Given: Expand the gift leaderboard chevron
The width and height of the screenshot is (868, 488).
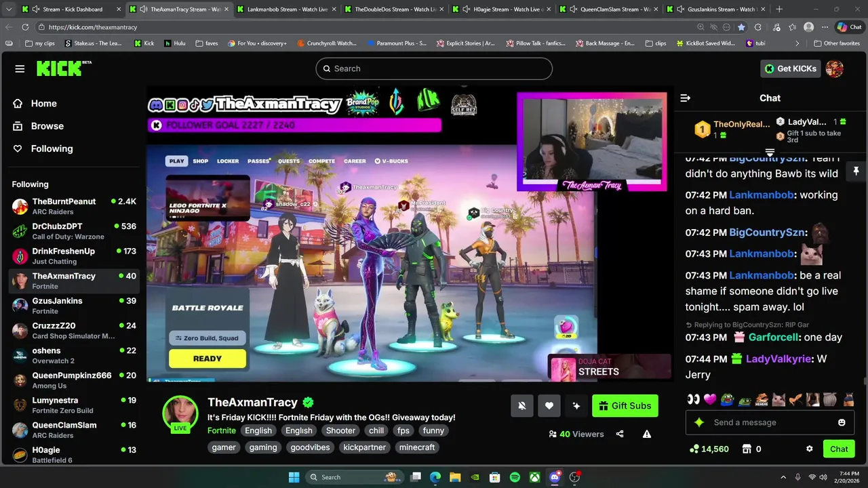Looking at the screenshot, I should coord(770,152).
